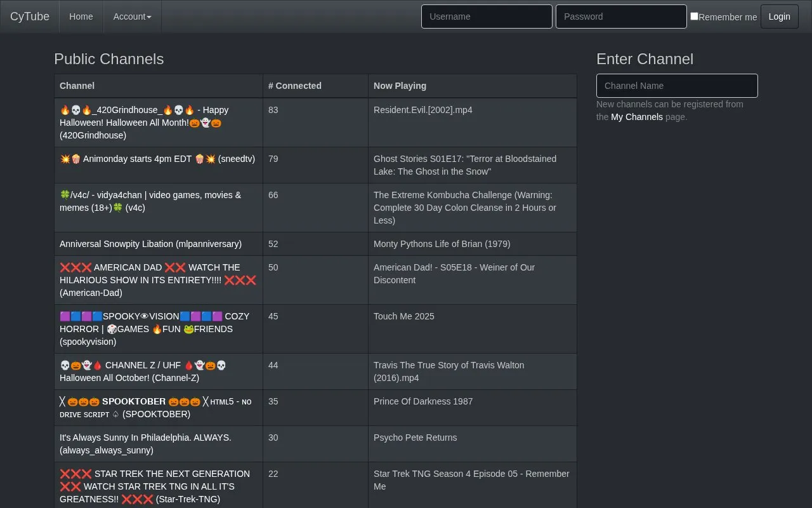Viewport: 812px width, 508px height.
Task: Click the Enter Channel heading
Action: pyautogui.click(x=645, y=59)
